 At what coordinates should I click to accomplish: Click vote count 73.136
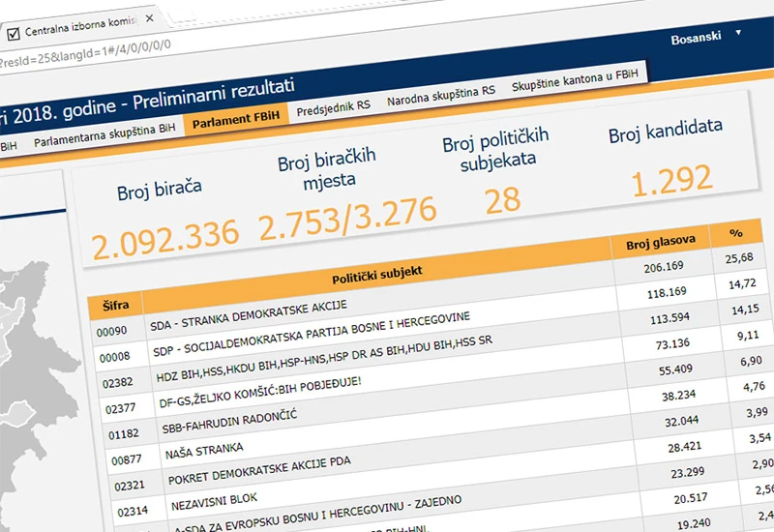(x=672, y=344)
